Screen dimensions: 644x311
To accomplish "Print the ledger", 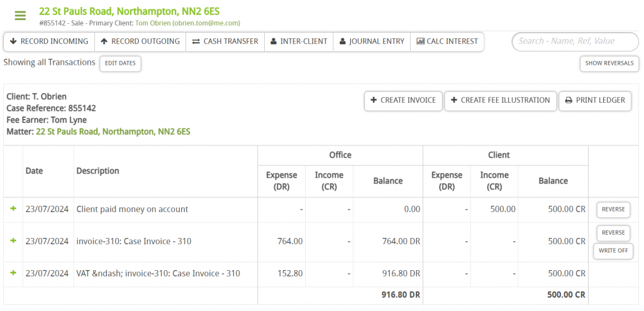I will [594, 101].
